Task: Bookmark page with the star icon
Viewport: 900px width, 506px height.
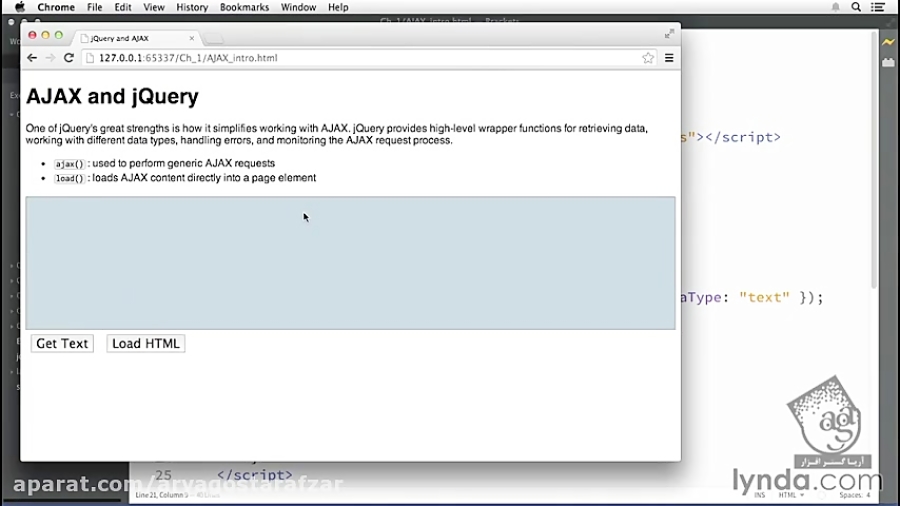Action: [648, 58]
